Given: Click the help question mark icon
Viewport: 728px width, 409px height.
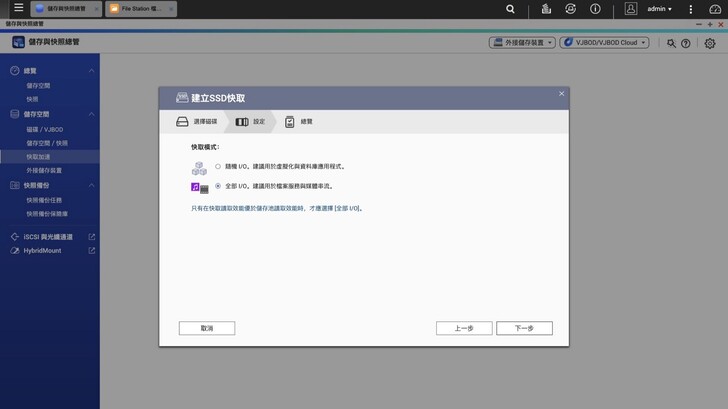Looking at the screenshot, I should [686, 43].
